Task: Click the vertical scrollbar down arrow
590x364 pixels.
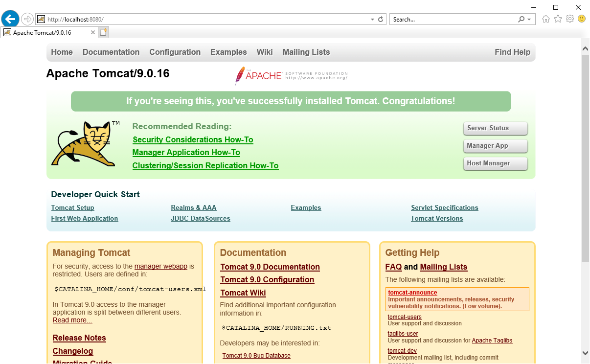Action: [585, 353]
